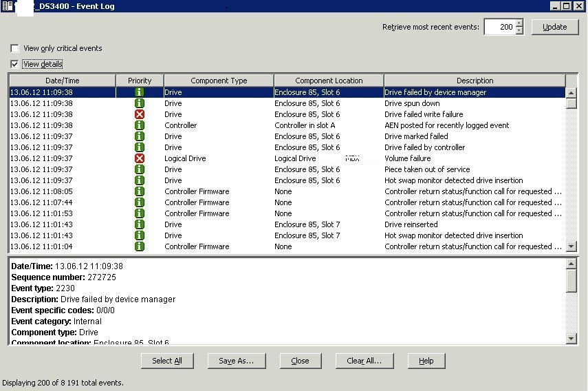Click info icon on Drive marked failed row

click(140, 136)
